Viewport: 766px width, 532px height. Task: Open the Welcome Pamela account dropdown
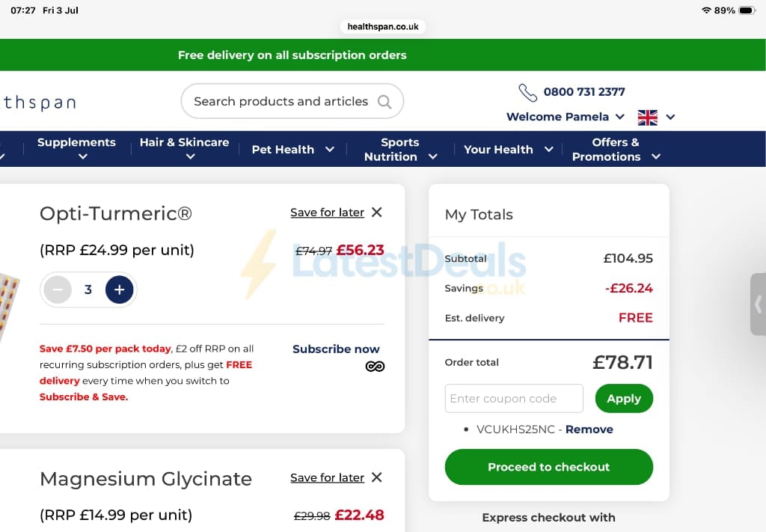(x=566, y=117)
